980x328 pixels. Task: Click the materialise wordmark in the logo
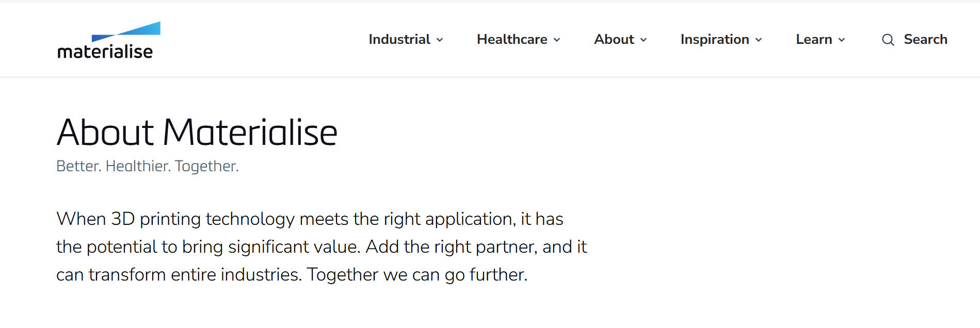(105, 52)
